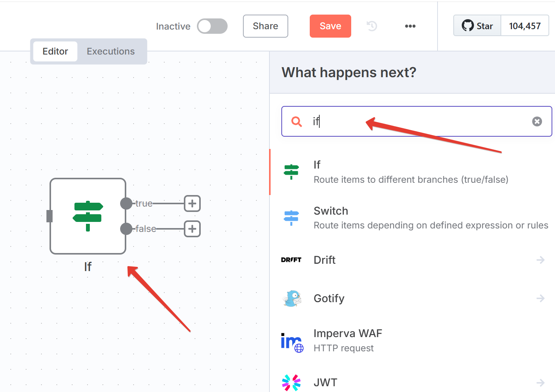The height and width of the screenshot is (392, 555).
Task: Click the GitHub Star button
Action: 477,26
